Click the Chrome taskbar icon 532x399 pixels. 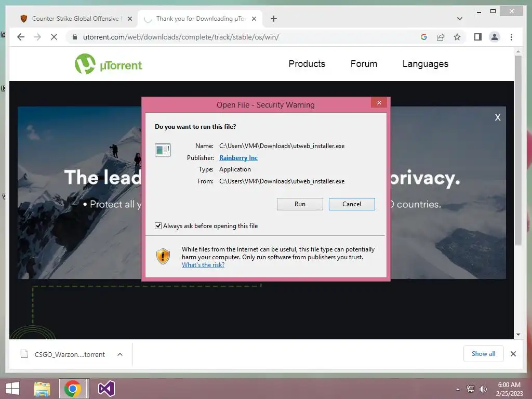tap(74, 389)
